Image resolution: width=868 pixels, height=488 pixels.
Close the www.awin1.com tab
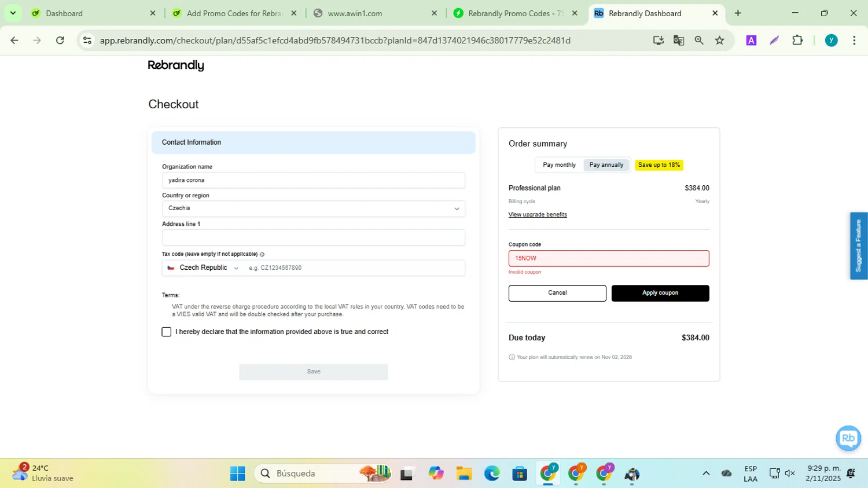[434, 13]
